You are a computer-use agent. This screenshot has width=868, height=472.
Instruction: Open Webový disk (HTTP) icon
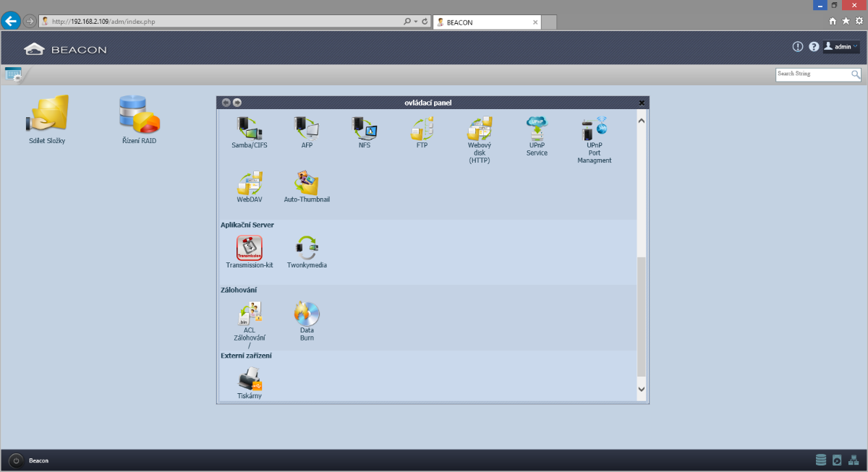[x=480, y=129]
